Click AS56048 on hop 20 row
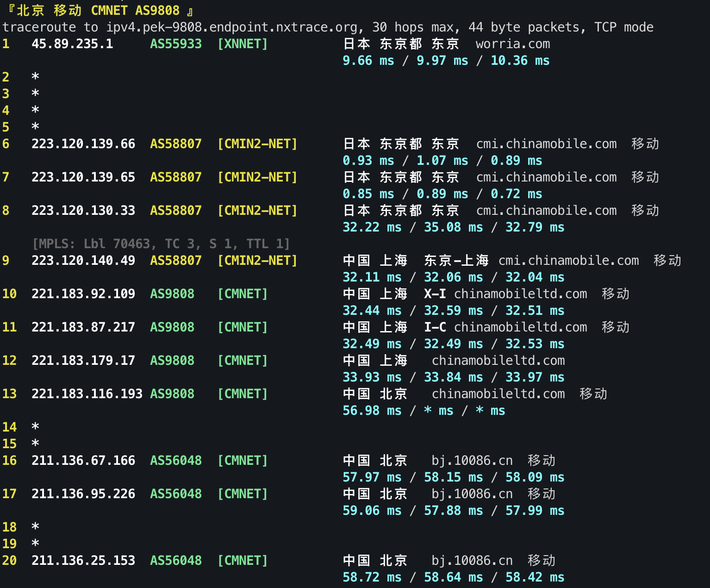 pos(176,561)
